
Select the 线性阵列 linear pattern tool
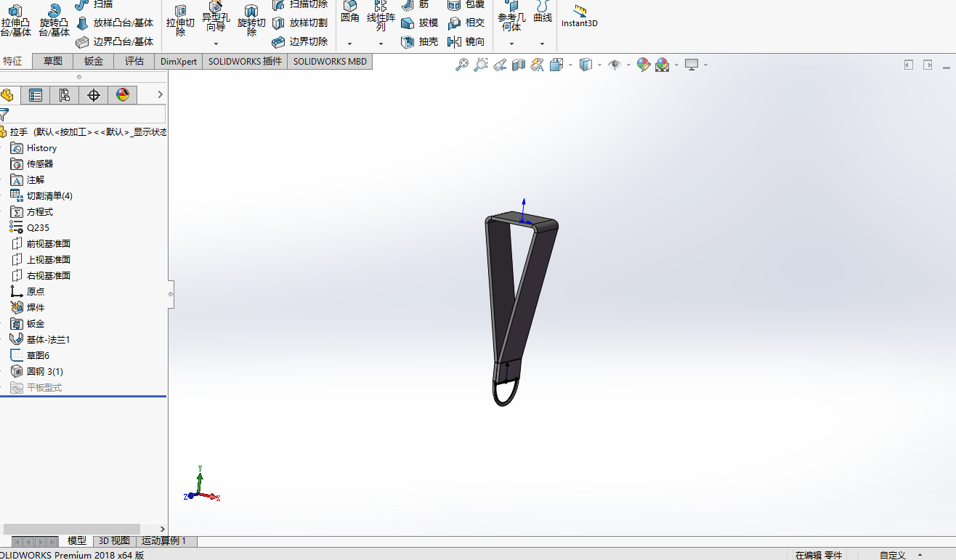pyautogui.click(x=381, y=16)
